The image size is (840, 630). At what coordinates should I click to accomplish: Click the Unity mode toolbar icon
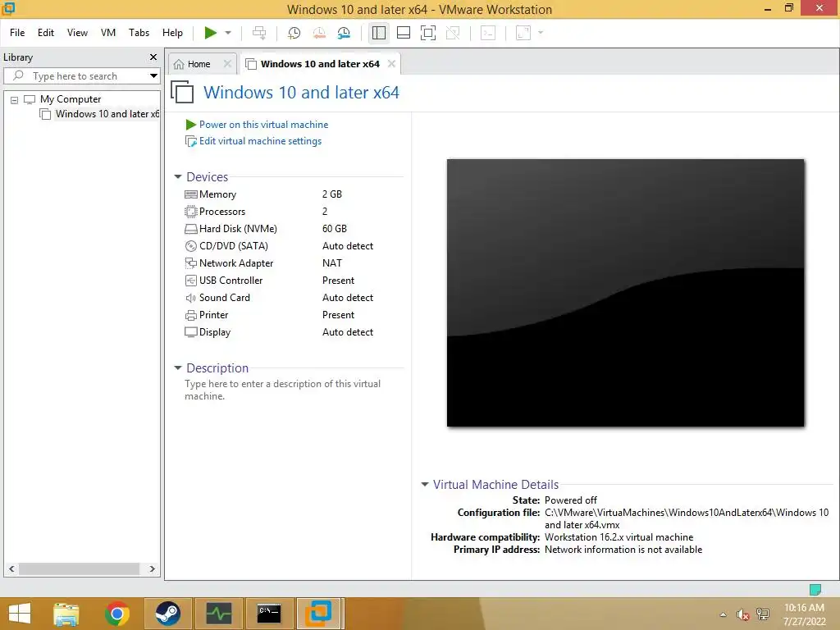click(x=453, y=33)
